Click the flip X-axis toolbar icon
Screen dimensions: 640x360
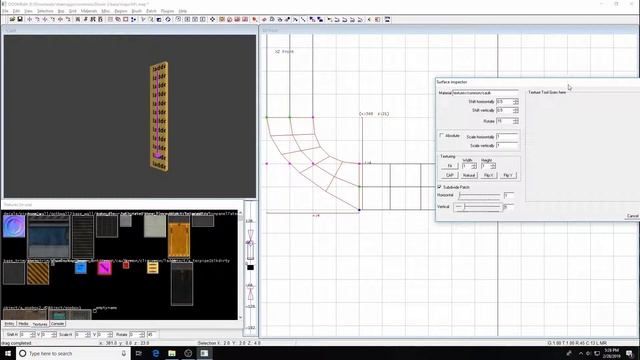(x=29, y=19)
